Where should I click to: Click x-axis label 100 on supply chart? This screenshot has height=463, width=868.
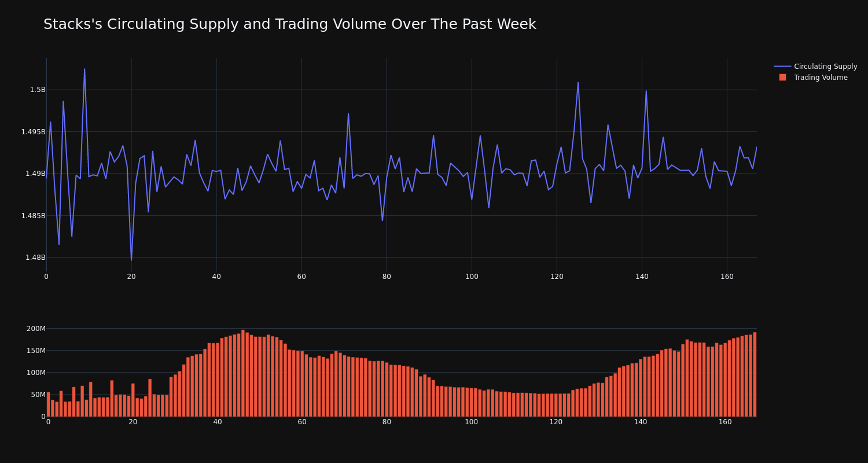tap(472, 277)
